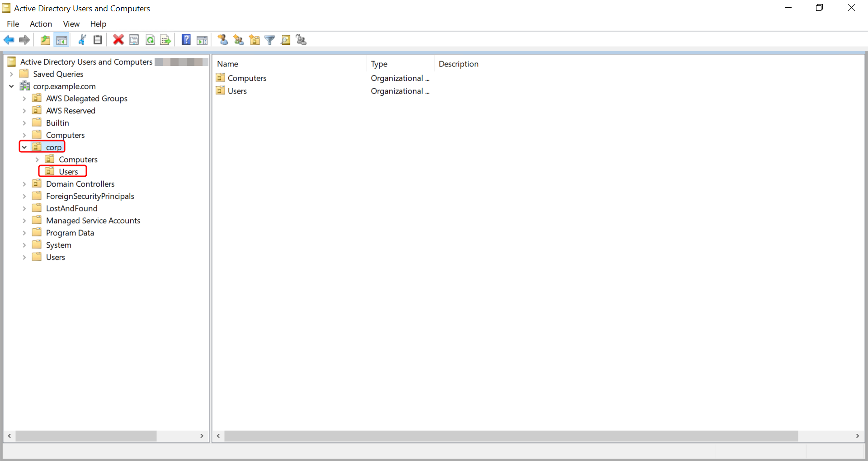Image resolution: width=868 pixels, height=461 pixels.
Task: Click the Back navigation arrow
Action: click(9, 40)
